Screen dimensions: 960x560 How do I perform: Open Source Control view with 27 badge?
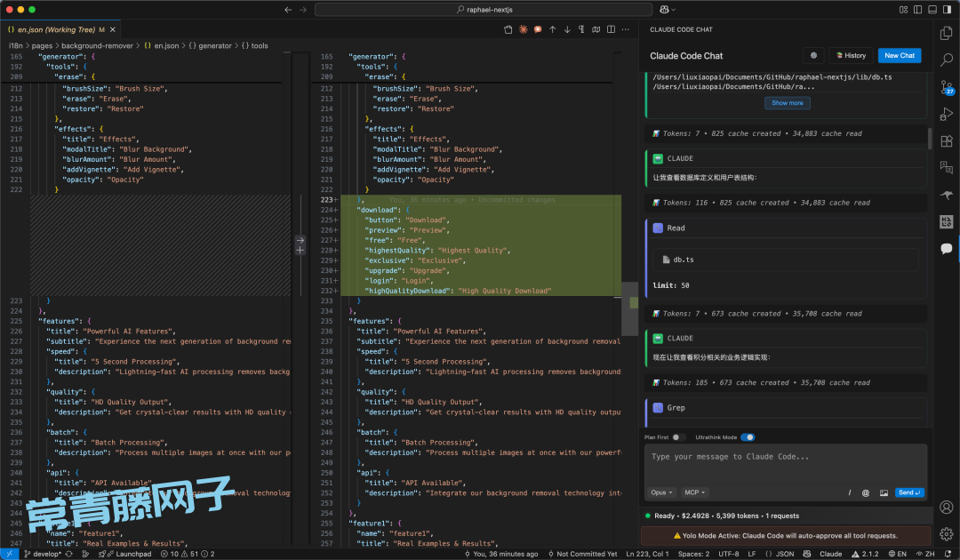947,87
